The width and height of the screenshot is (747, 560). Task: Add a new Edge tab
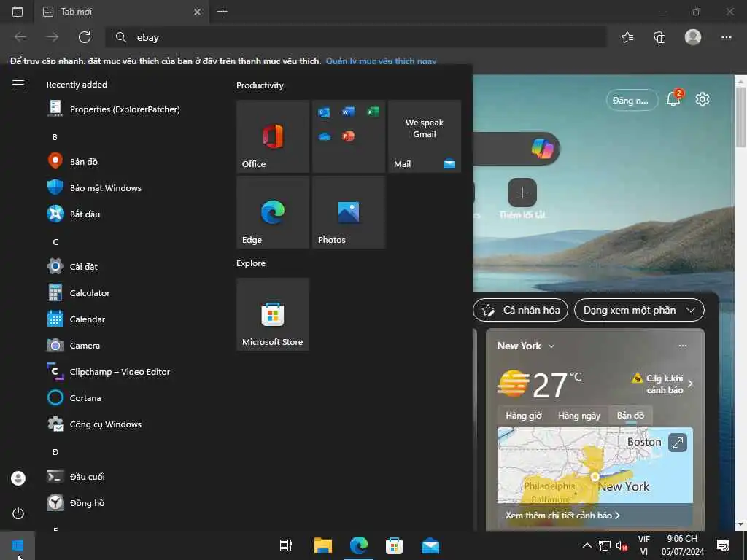tap(222, 12)
